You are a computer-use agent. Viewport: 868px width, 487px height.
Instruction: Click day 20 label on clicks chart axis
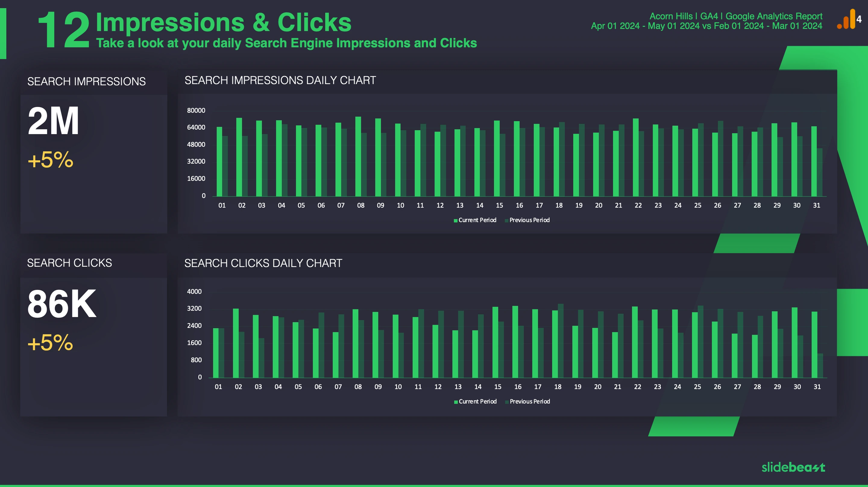[x=597, y=387]
